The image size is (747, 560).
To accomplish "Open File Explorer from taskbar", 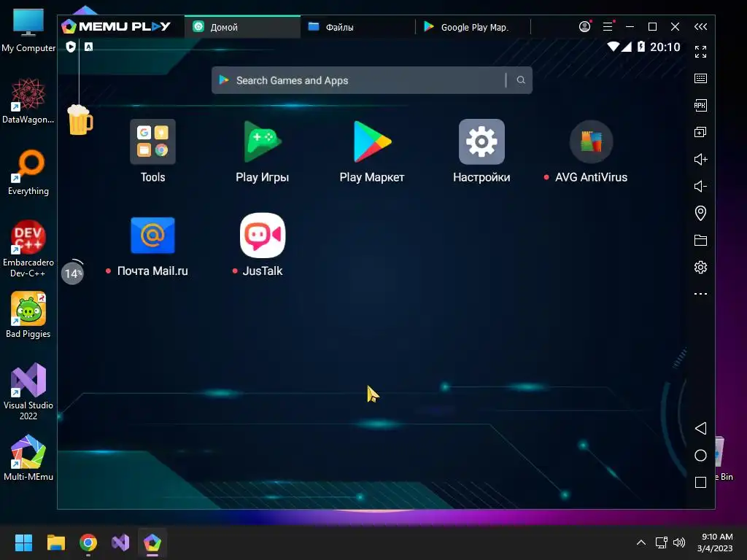I will [x=55, y=542].
